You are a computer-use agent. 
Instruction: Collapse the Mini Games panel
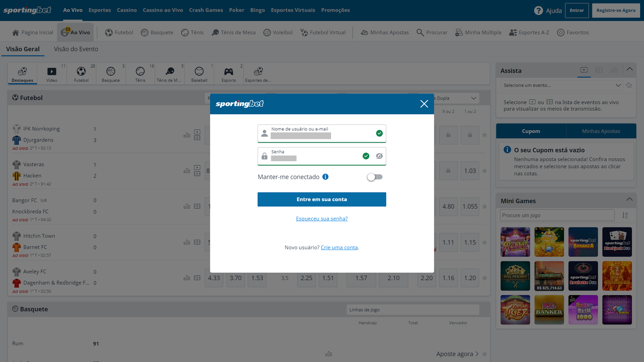coord(629,199)
